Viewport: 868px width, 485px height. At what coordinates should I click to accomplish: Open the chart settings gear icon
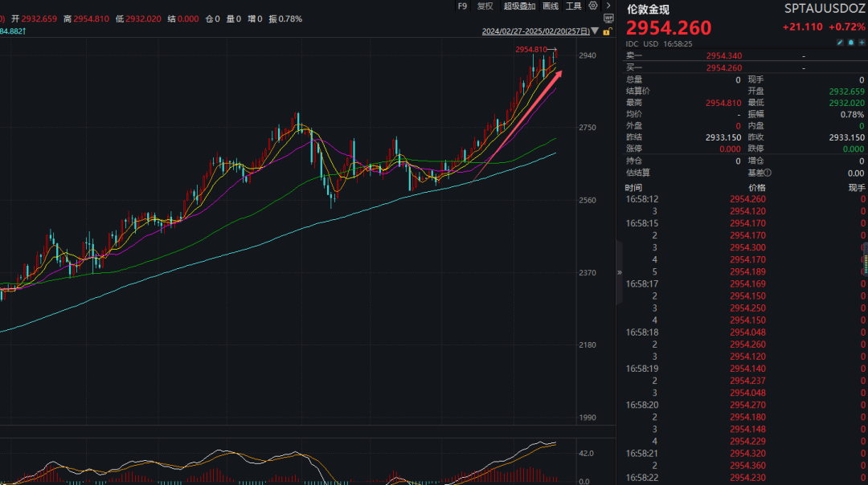click(593, 6)
